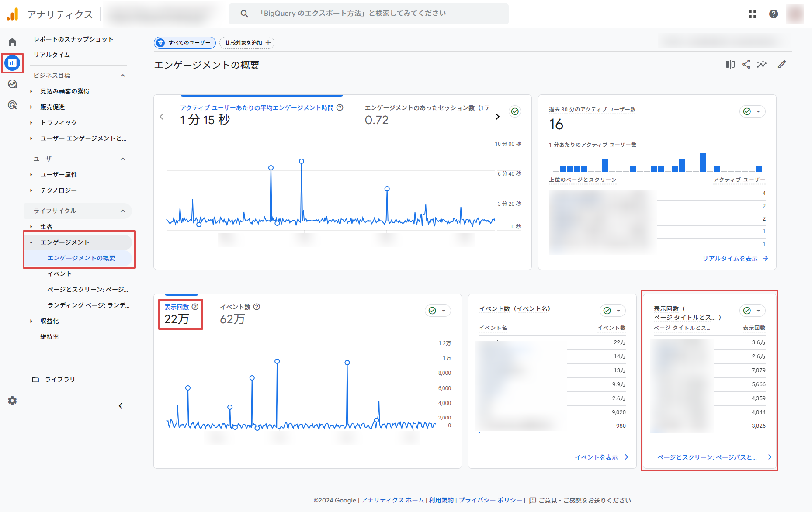
Task: Click ご意見・ご感想をお送りください
Action: tap(585, 500)
